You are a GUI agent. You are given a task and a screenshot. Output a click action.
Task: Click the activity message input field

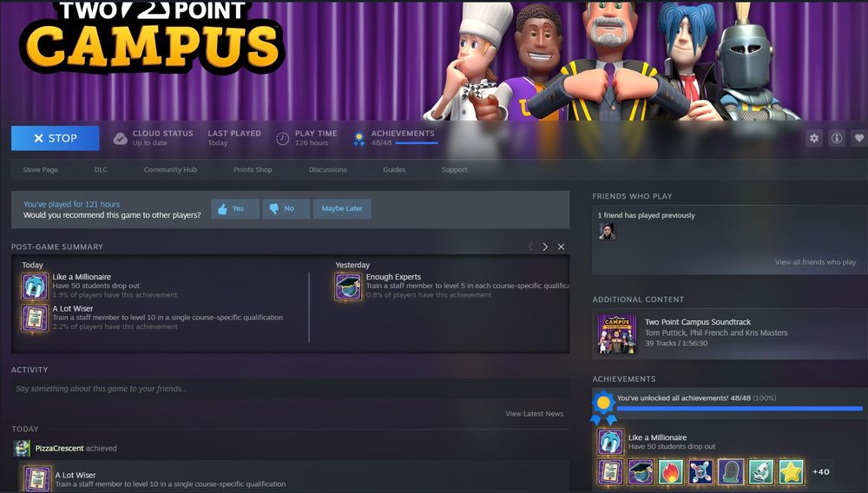click(x=290, y=389)
